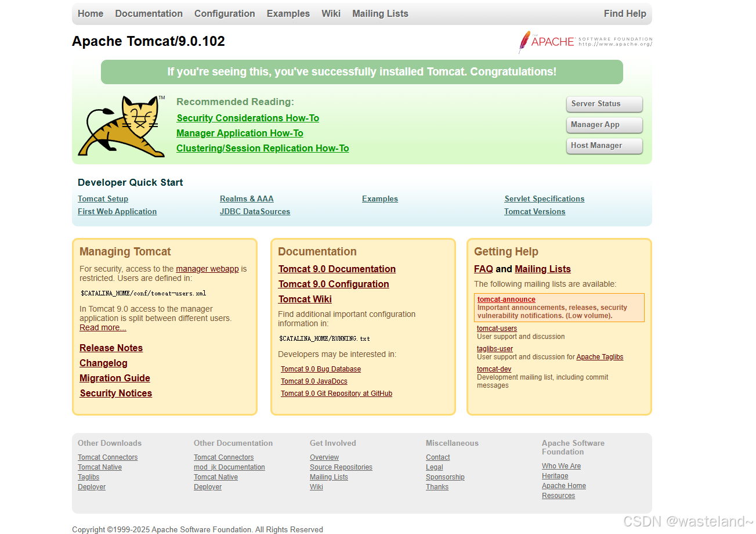
Task: Open Tomcat 9.0 Configuration link
Action: click(x=334, y=284)
